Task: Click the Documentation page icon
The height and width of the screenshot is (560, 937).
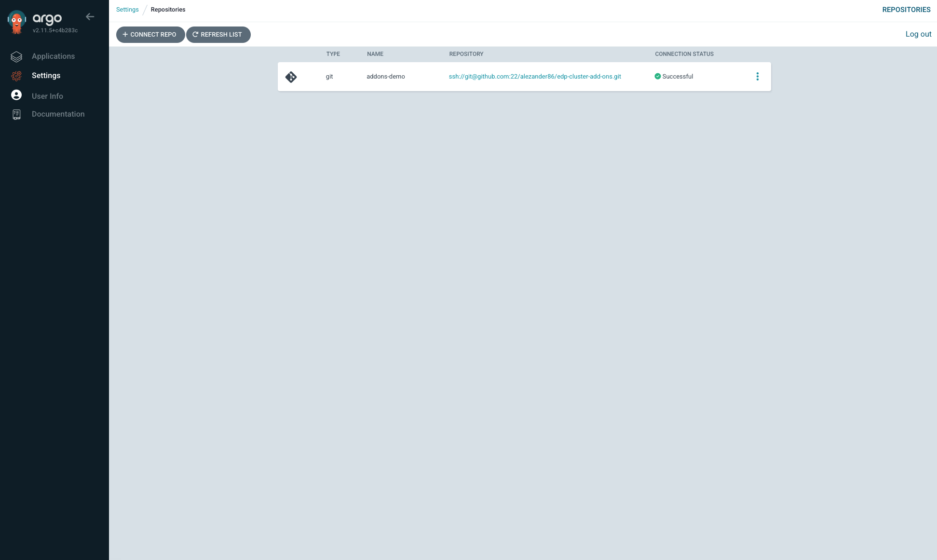Action: 17,114
